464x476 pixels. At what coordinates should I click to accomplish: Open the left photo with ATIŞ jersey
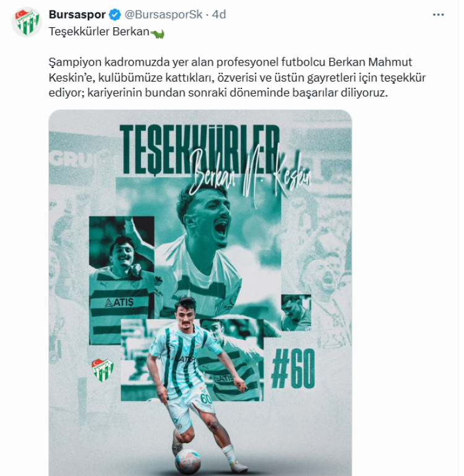coord(121,281)
